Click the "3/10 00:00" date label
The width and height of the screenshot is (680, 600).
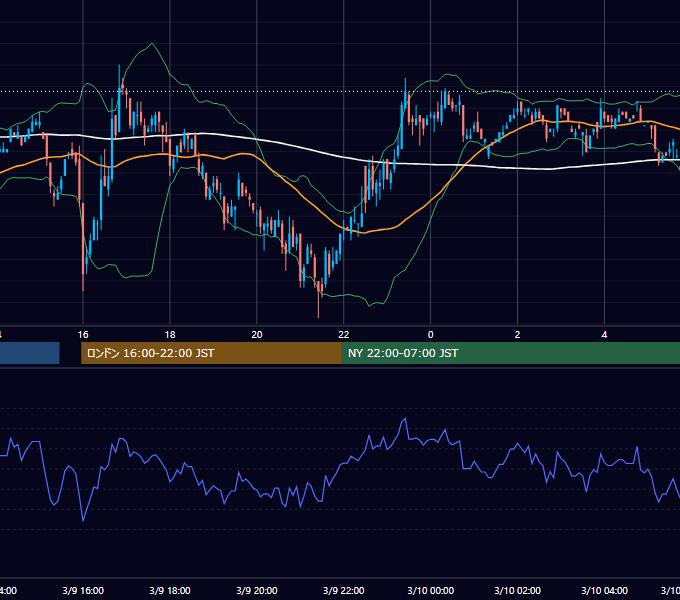[x=431, y=590]
